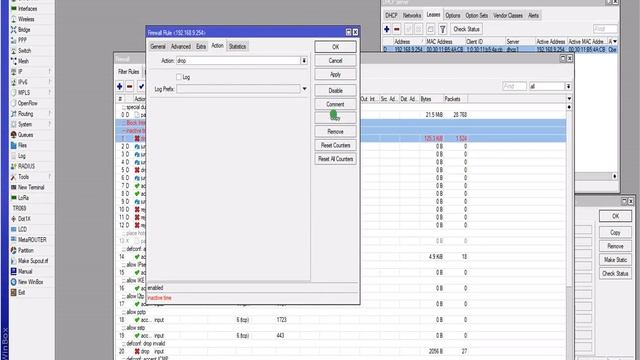Remove the rule with the Firewall minus icon
This screenshot has height=360, width=640.
tap(130, 86)
